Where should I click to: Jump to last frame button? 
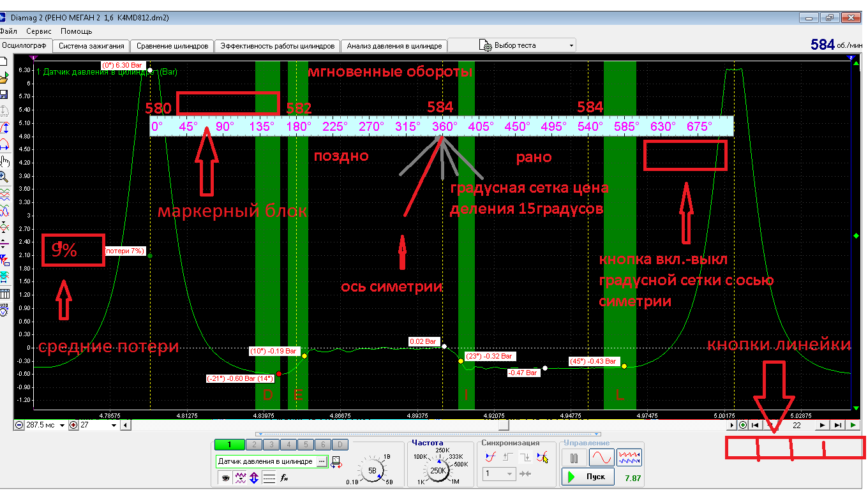tap(837, 425)
